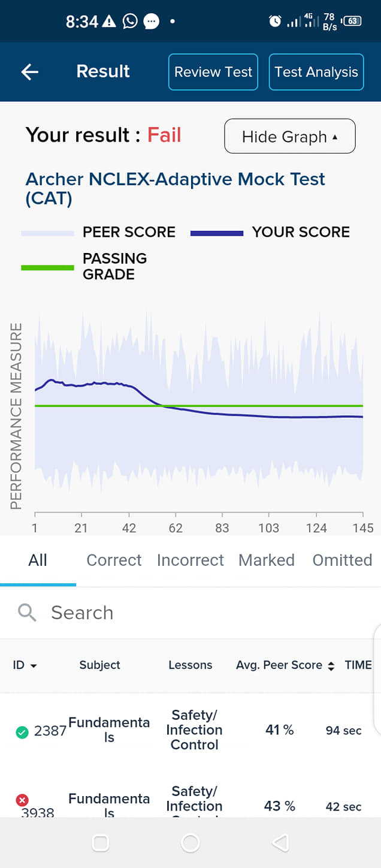This screenshot has width=381, height=868.
Task: Switch to the Correct tab
Action: coord(114,560)
